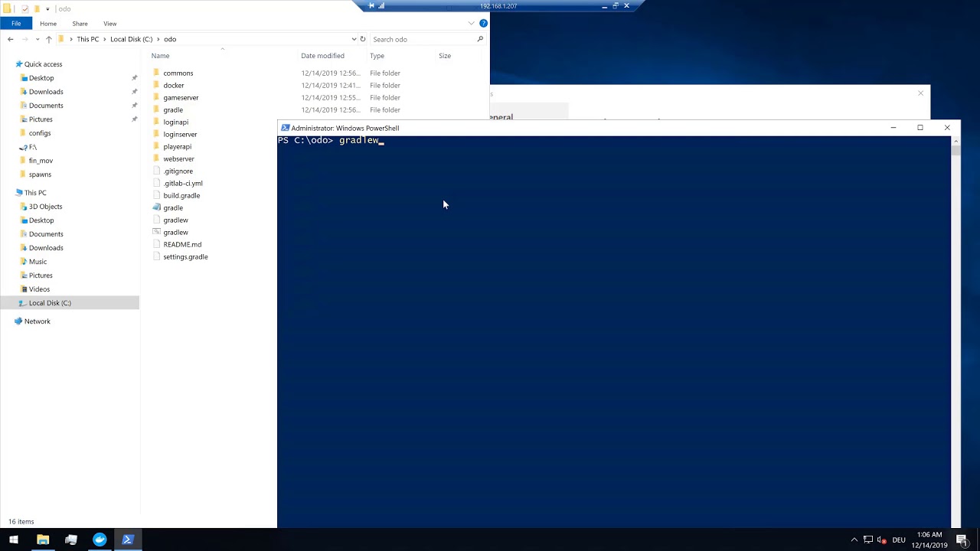Open the Windows Start menu
The image size is (980, 551).
[x=14, y=540]
